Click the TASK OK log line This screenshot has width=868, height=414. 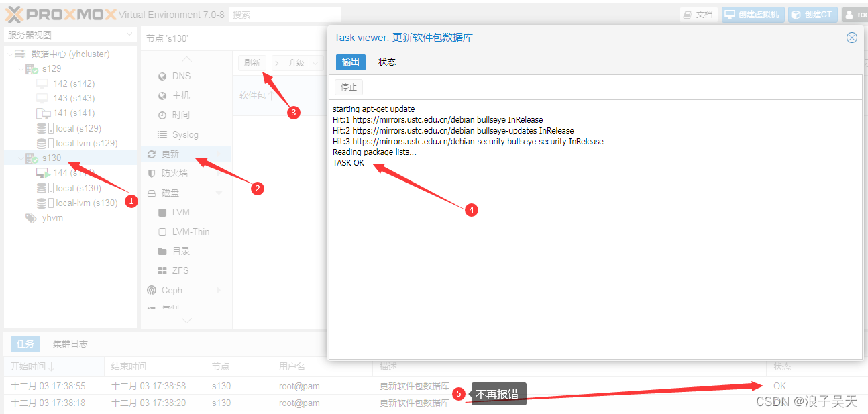(x=348, y=163)
